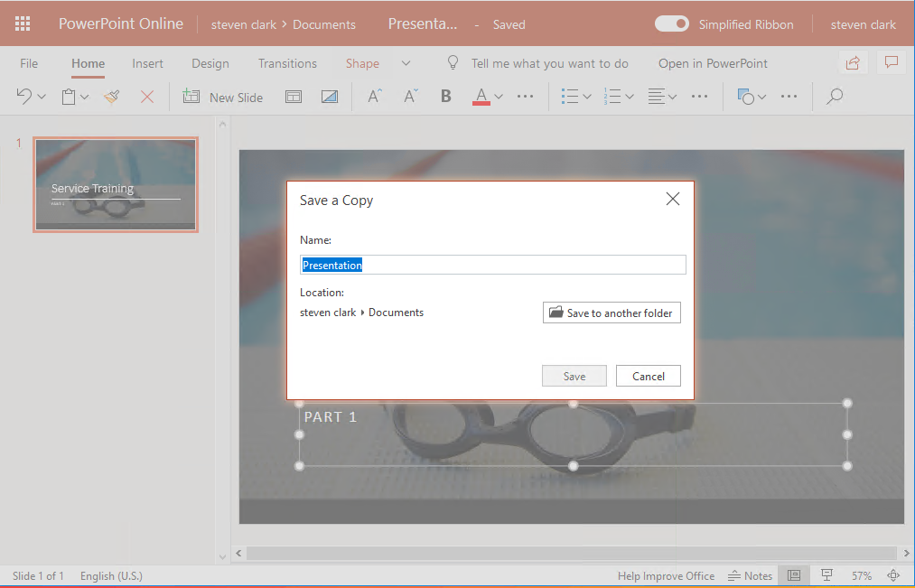915x588 pixels.
Task: Open the Insert tab
Action: point(147,63)
